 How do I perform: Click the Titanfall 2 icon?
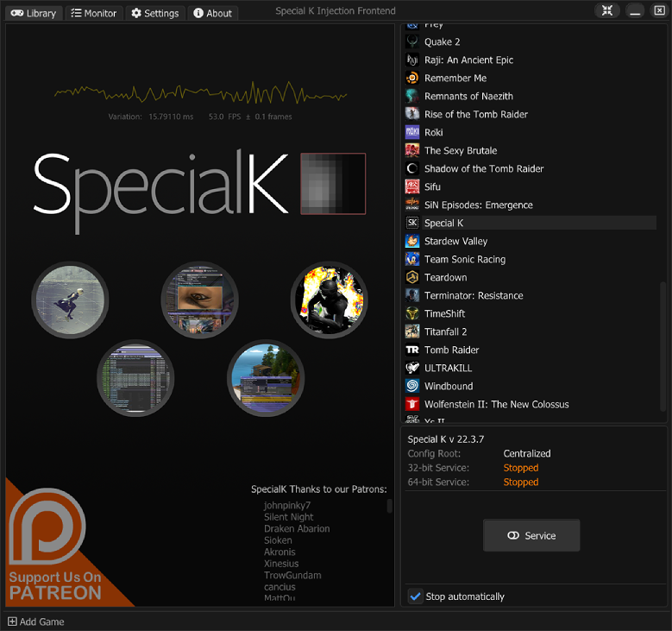412,331
